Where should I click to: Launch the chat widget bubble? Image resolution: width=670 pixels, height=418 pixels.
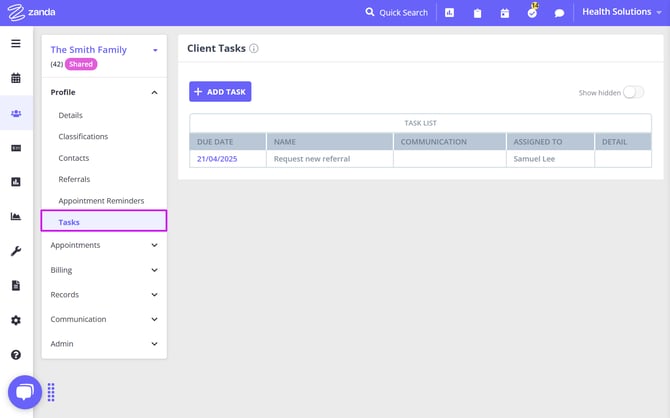point(24,392)
